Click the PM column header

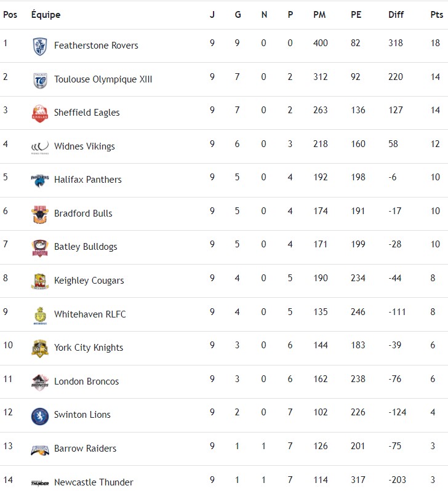point(319,15)
